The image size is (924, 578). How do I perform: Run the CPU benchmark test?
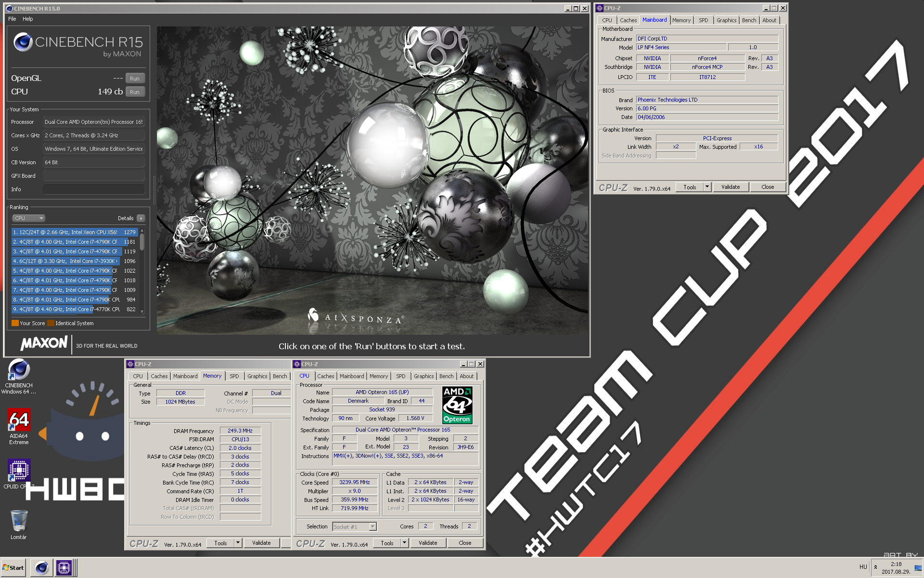[x=135, y=92]
